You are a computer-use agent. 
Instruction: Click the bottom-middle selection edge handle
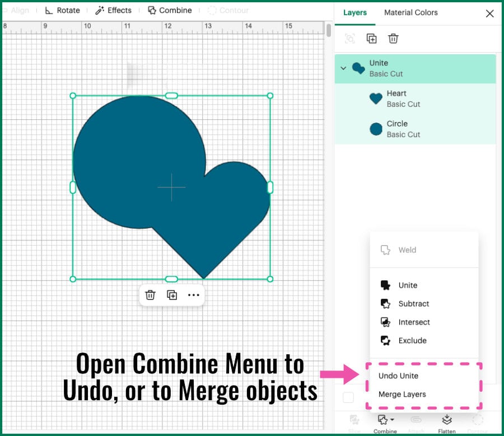tap(171, 279)
